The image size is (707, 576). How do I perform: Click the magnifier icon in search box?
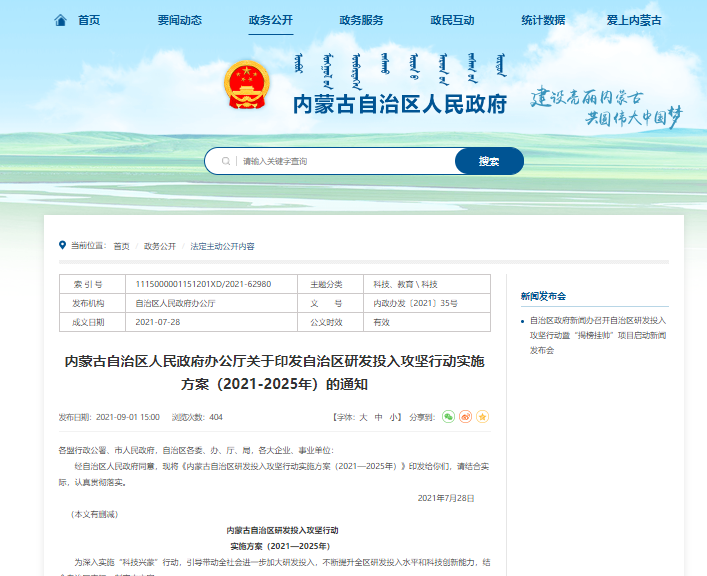click(226, 161)
